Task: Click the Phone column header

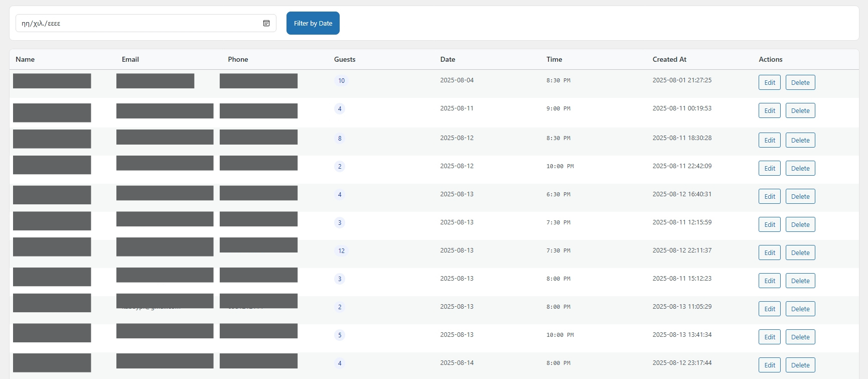Action: [x=238, y=59]
